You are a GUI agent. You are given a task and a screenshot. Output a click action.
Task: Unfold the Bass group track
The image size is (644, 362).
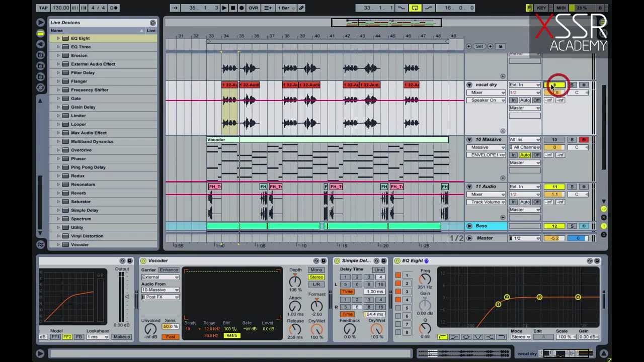tap(469, 226)
